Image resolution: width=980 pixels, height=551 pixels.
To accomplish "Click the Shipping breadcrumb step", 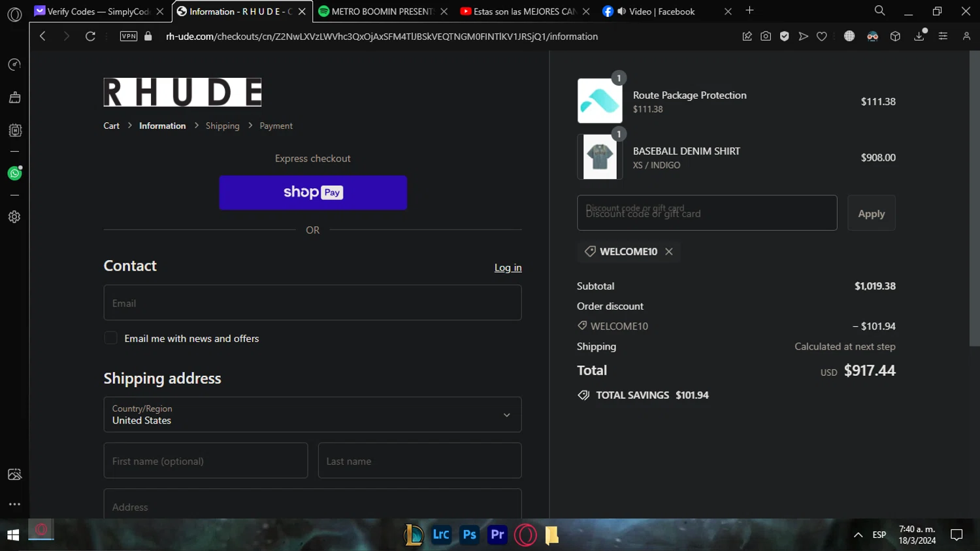I will pyautogui.click(x=223, y=125).
